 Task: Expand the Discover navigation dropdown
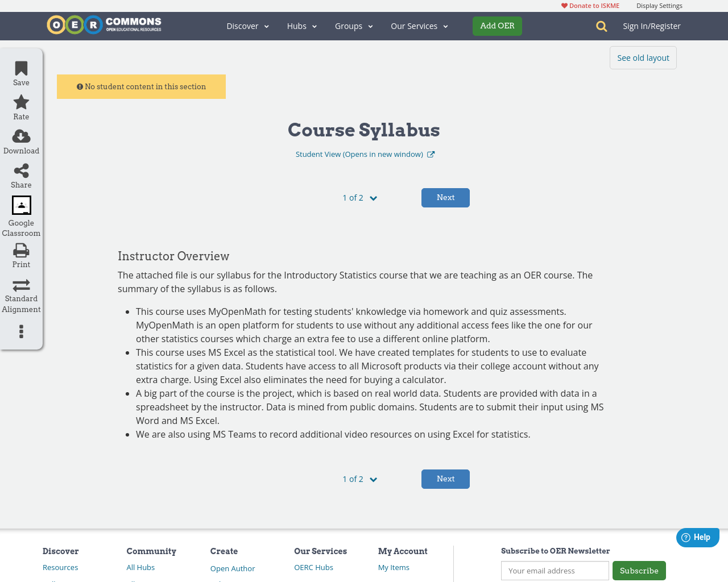tap(247, 26)
